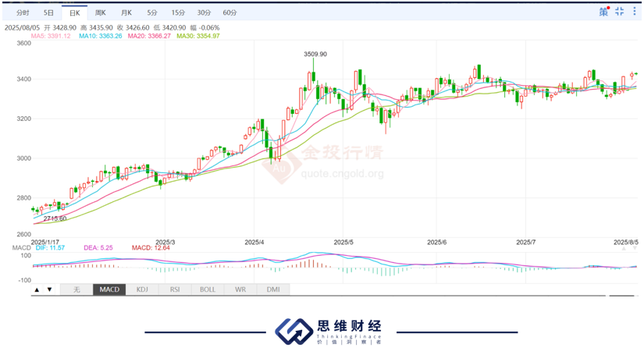Switch to the 周K weekly tab
Image resolution: width=644 pixels, height=351 pixels.
pos(100,13)
